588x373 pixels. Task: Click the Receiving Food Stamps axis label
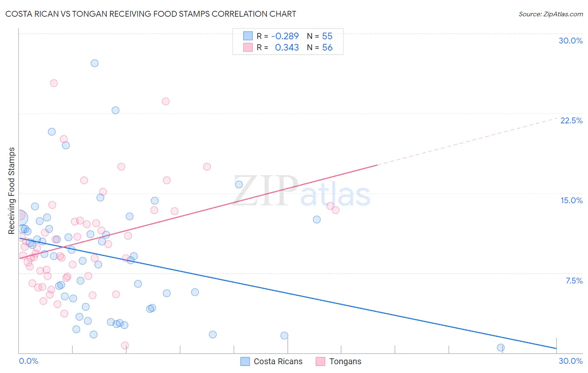point(12,191)
